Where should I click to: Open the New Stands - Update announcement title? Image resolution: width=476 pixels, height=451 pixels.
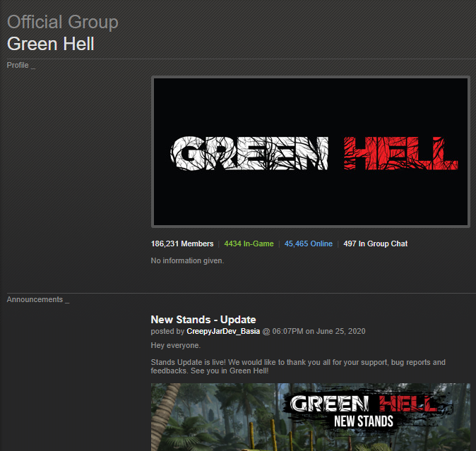(203, 319)
